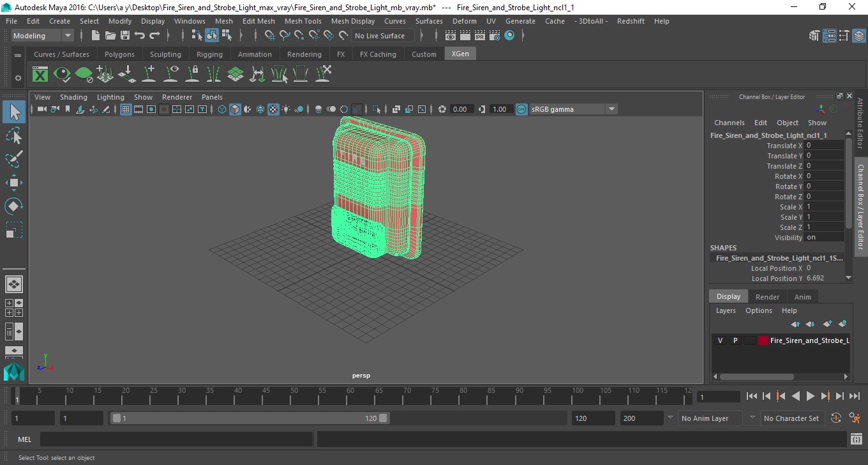
Task: Step to the next key
Action: pyautogui.click(x=825, y=397)
